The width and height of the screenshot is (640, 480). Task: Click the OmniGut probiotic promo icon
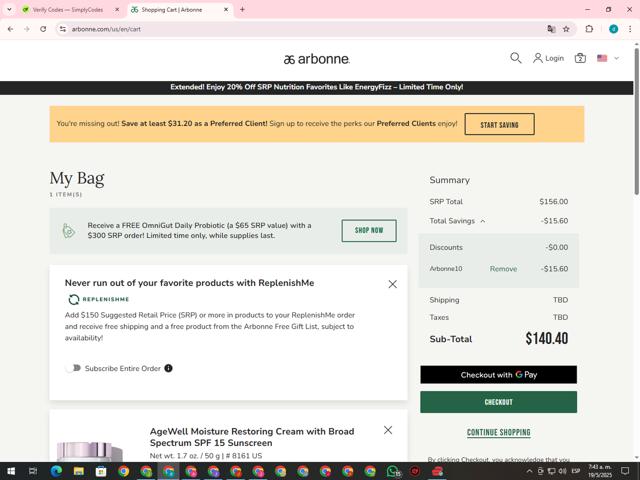pyautogui.click(x=69, y=231)
